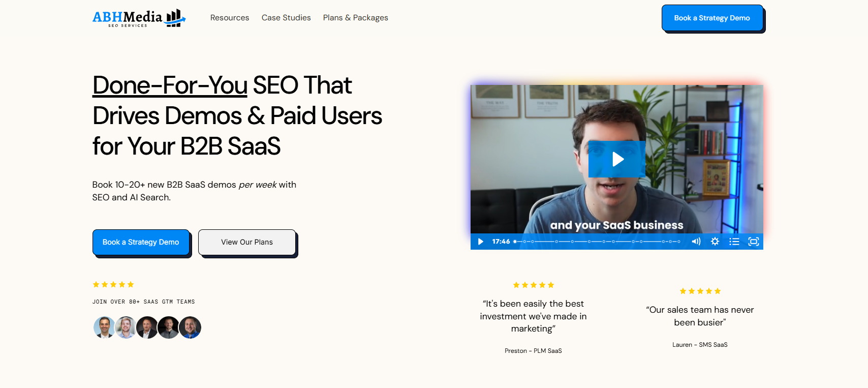The height and width of the screenshot is (388, 868).
Task: Open the video chapters list
Action: point(734,242)
